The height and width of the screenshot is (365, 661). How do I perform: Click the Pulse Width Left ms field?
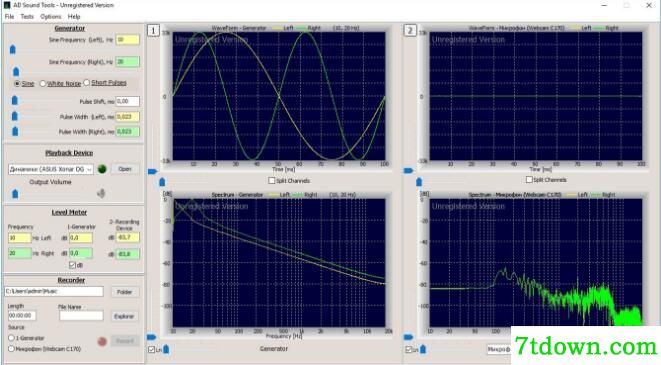[127, 117]
